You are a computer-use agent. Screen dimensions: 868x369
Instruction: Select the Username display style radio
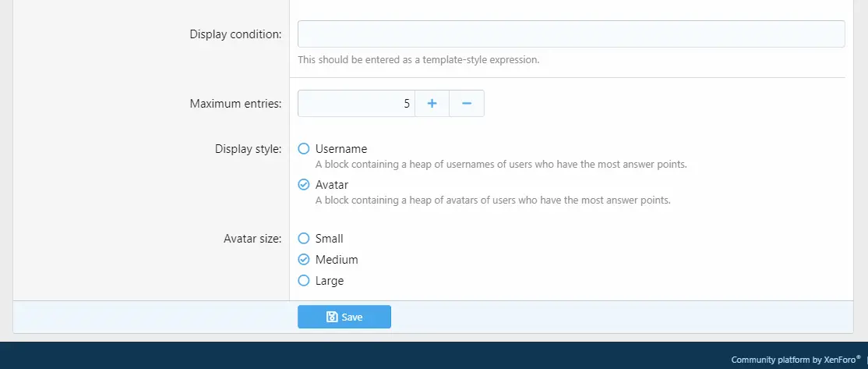coord(303,148)
